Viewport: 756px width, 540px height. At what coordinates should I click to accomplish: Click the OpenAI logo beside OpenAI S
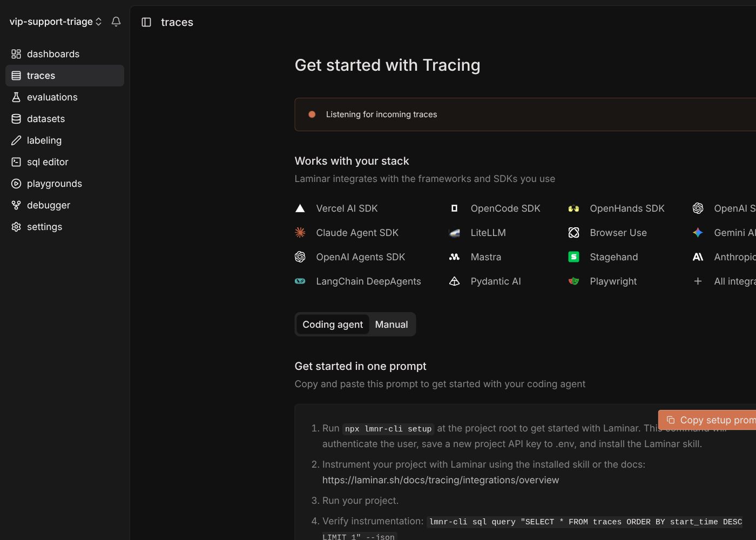coord(698,208)
